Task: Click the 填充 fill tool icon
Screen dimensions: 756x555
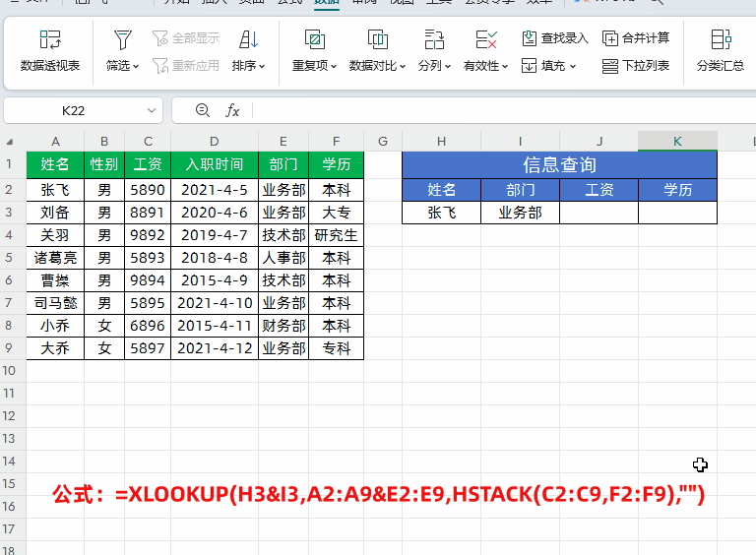Action: (529, 66)
